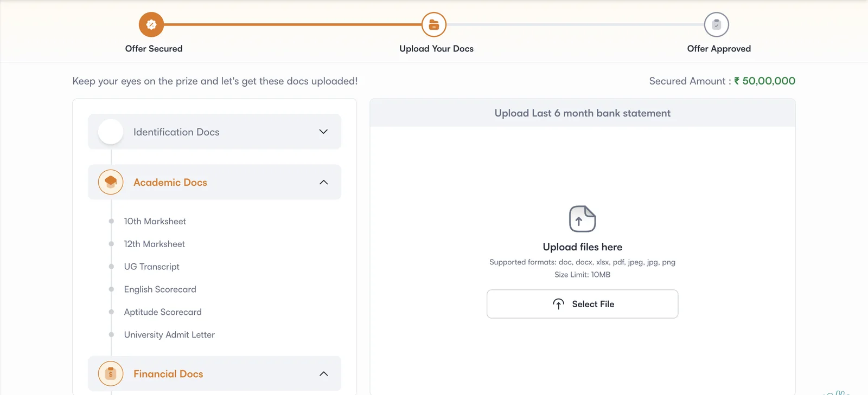Screen dimensions: 868x395
Task: Click the orange progress bar between first two steps
Action: click(x=293, y=24)
